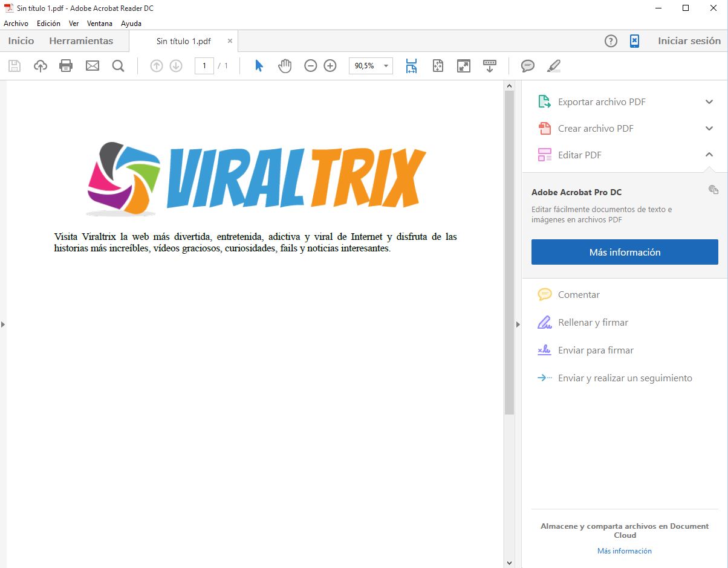Image resolution: width=728 pixels, height=568 pixels.
Task: Open help with the question mark icon
Action: pos(611,41)
